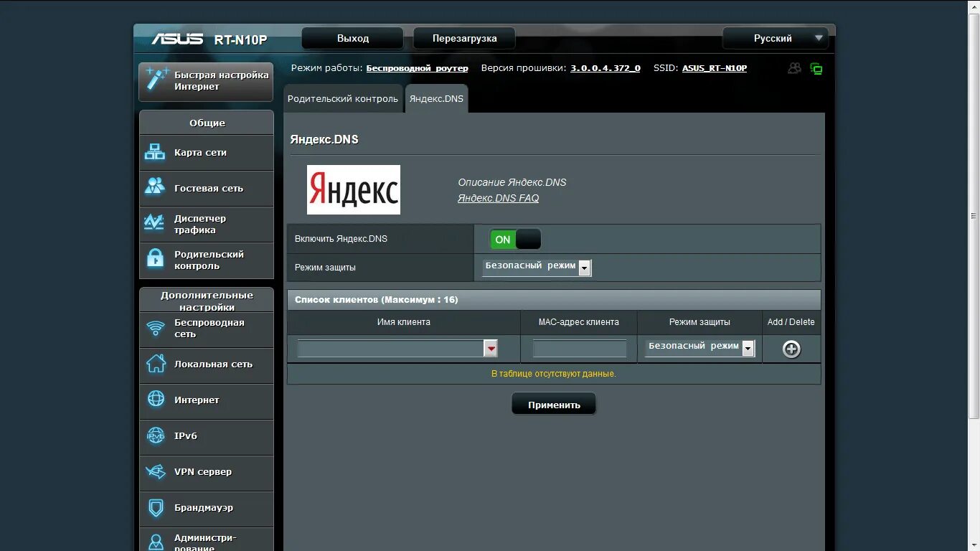Viewport: 980px width, 551px height.
Task: Click the MAC-адрес клиента input field
Action: tap(580, 349)
